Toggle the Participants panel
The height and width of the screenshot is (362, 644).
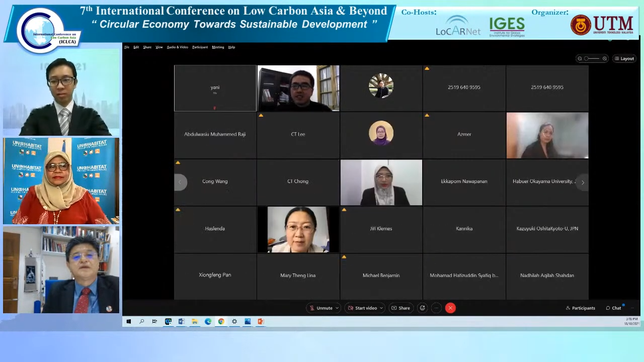(580, 308)
